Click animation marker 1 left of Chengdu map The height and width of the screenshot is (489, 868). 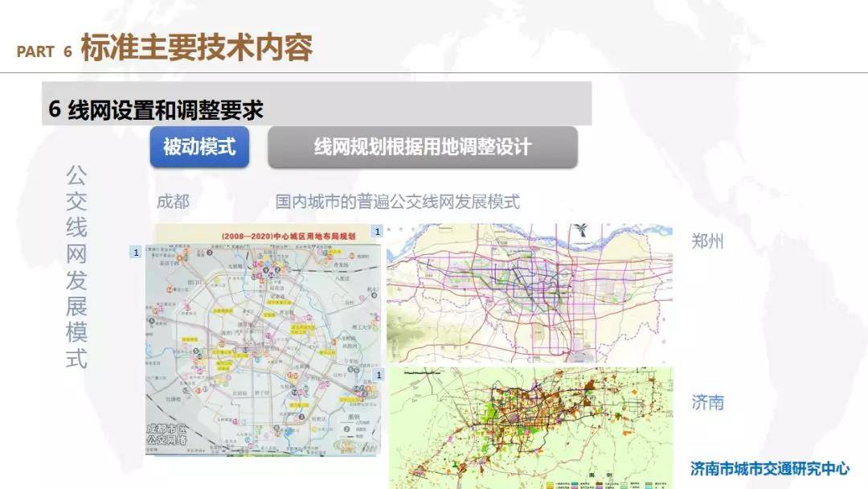(136, 253)
